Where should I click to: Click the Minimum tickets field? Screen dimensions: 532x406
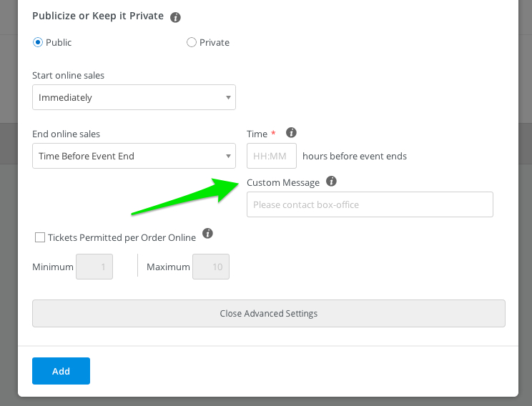click(94, 267)
